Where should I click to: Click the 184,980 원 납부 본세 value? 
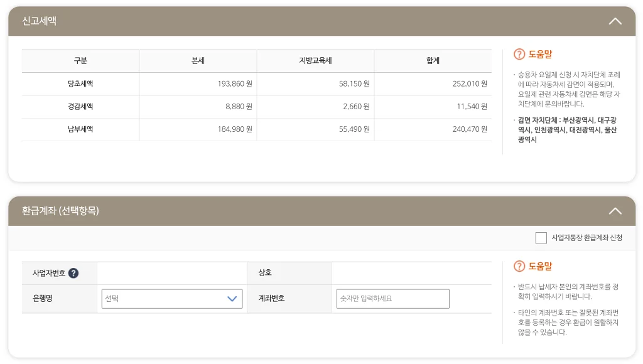point(235,129)
